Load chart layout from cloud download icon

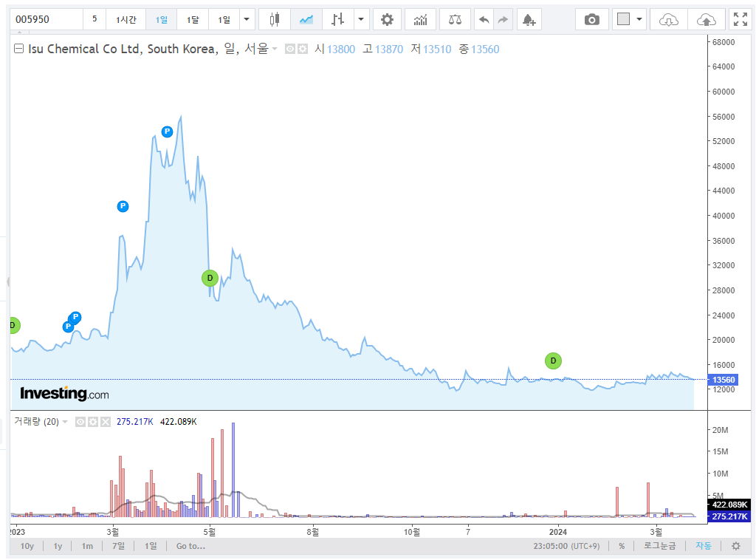[669, 20]
